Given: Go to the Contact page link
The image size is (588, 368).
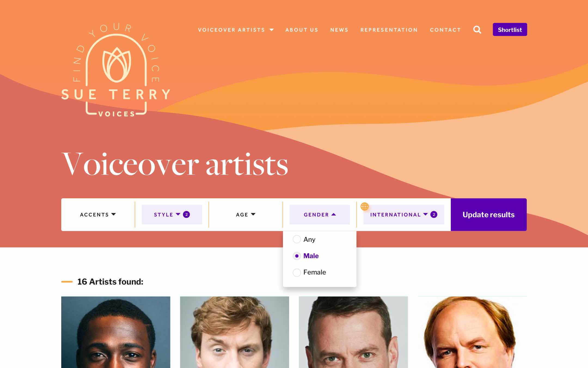Looking at the screenshot, I should point(445,30).
